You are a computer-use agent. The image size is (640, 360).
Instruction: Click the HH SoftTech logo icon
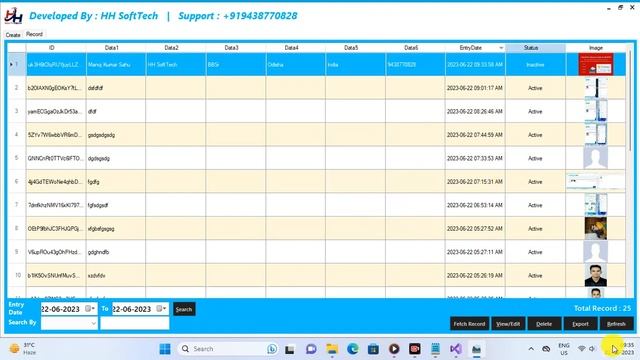(13, 16)
